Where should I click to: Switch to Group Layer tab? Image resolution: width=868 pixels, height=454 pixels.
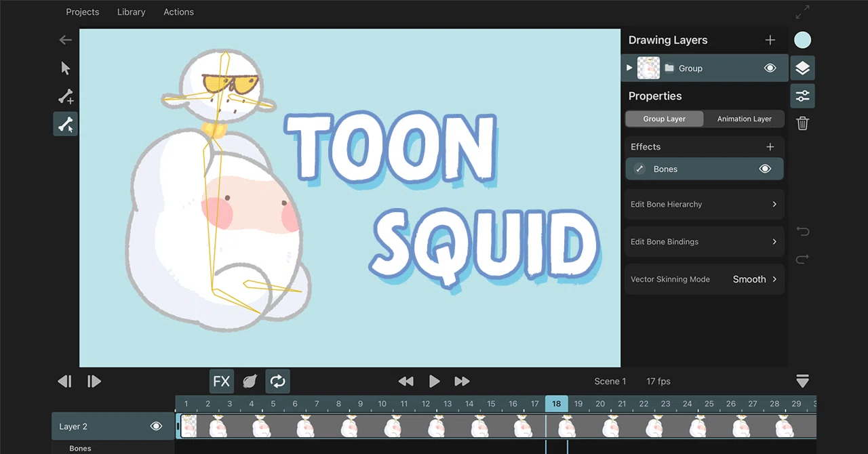[x=665, y=119]
